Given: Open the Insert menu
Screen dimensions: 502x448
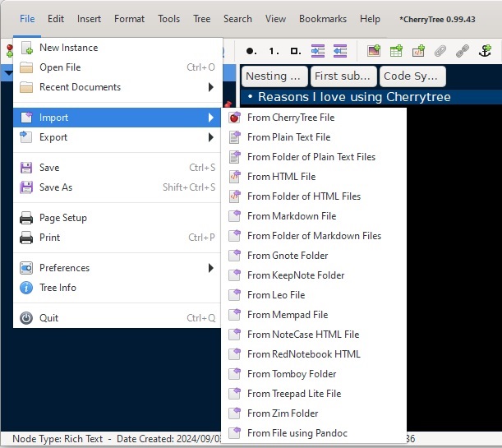Looking at the screenshot, I should 89,19.
